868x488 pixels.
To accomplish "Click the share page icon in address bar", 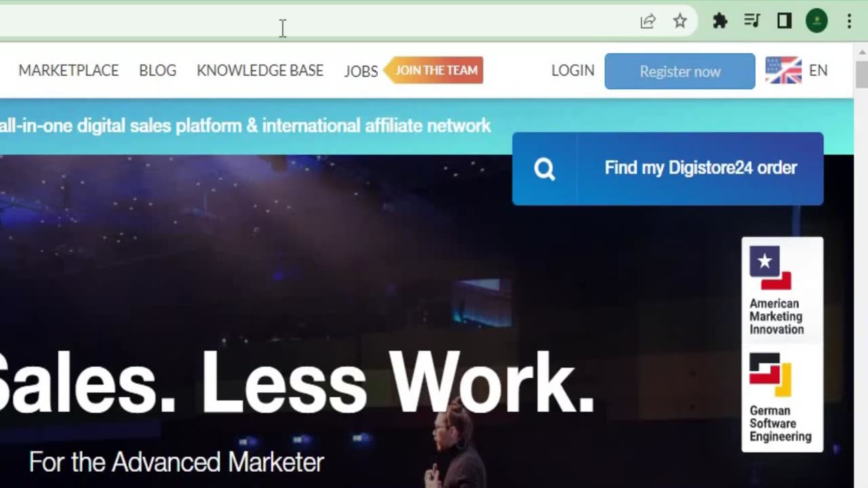I will point(648,22).
